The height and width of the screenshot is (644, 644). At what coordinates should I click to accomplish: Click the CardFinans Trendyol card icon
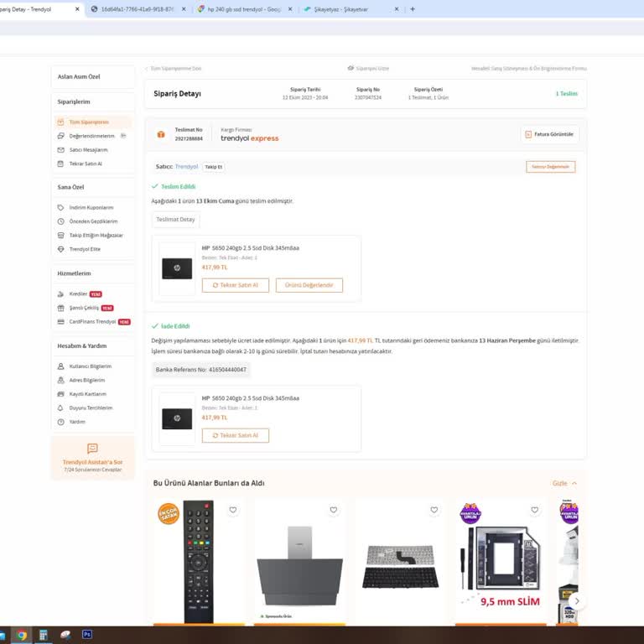tap(60, 322)
